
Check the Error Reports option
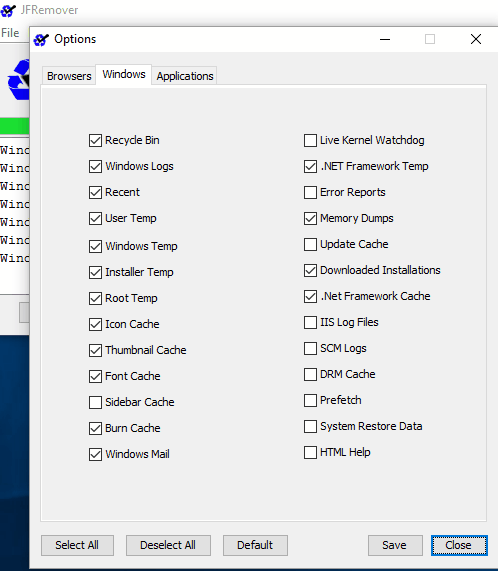(x=310, y=192)
